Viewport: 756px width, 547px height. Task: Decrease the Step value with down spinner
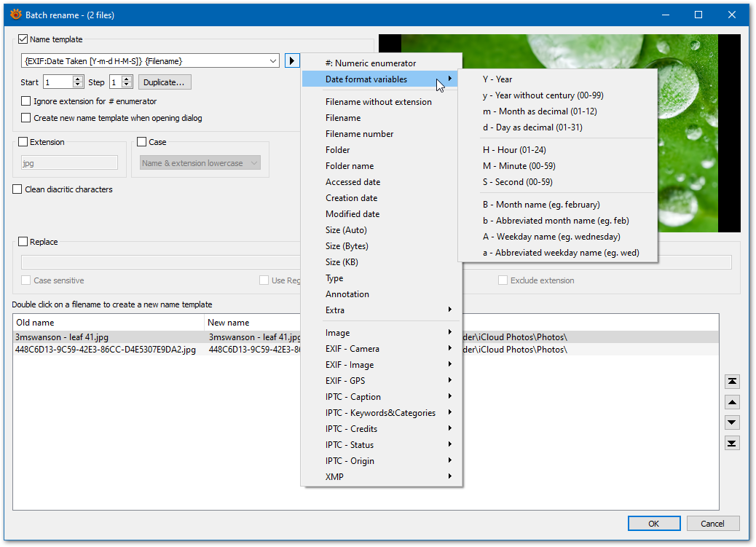click(127, 86)
